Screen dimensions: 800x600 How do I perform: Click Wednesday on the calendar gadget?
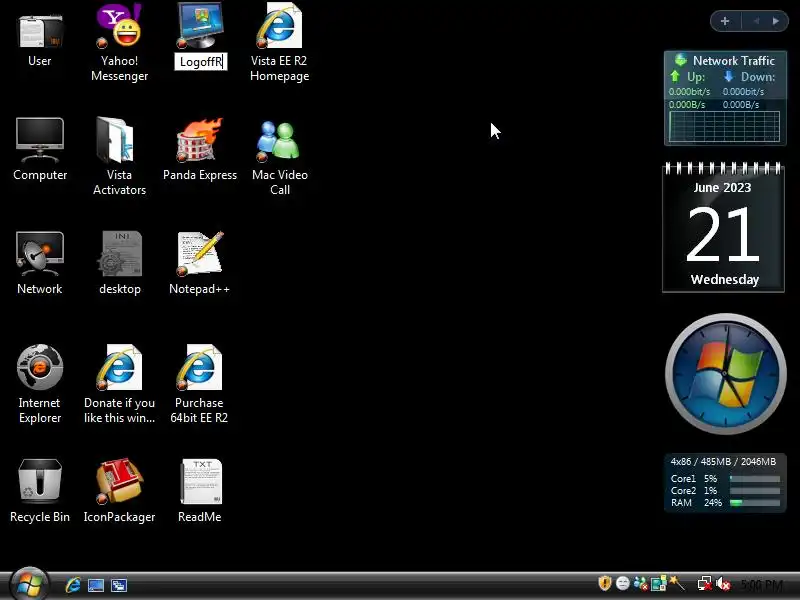pos(724,280)
